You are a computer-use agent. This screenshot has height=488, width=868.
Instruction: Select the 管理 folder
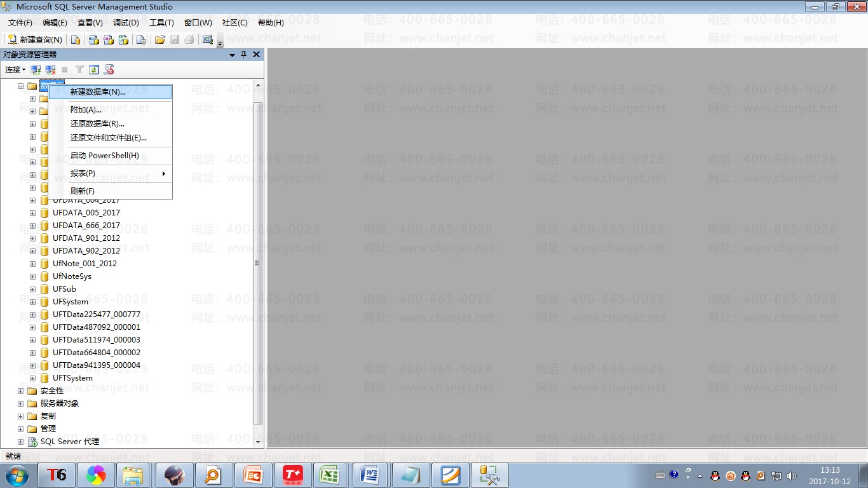click(x=48, y=429)
